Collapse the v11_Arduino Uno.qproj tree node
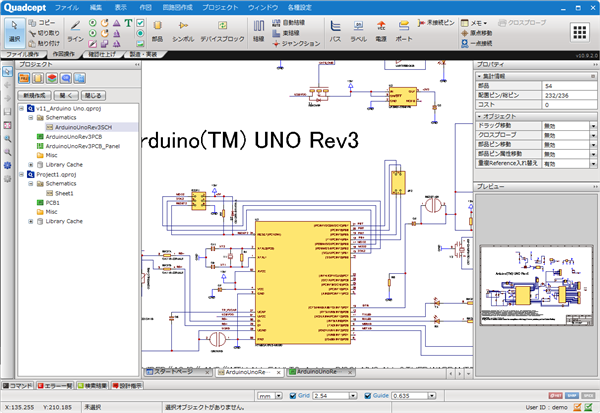This screenshot has width=600, height=413. coord(22,108)
